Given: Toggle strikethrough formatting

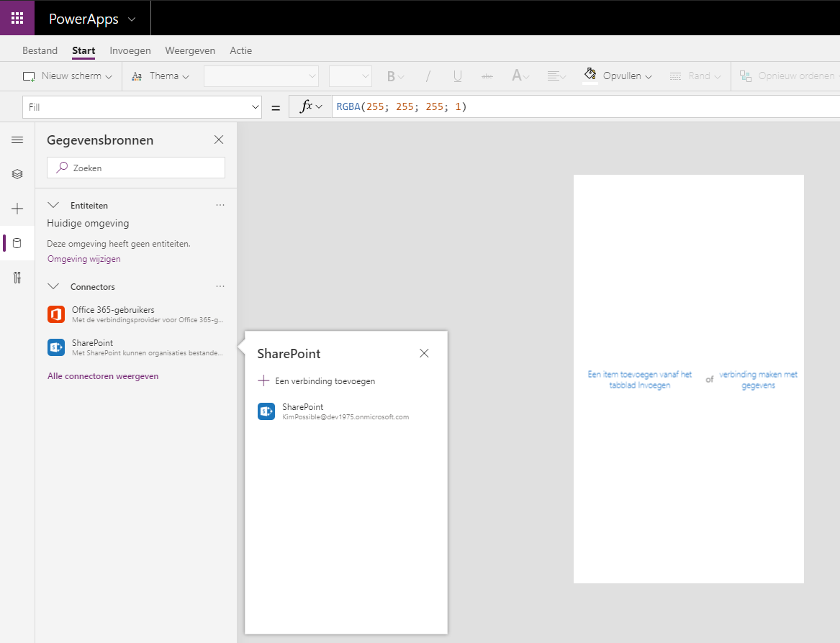Looking at the screenshot, I should (487, 76).
